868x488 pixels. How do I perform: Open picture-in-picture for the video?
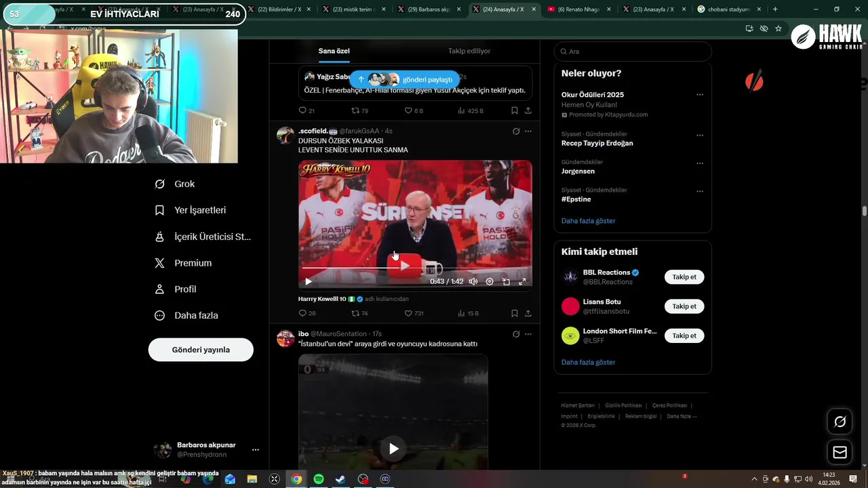506,281
